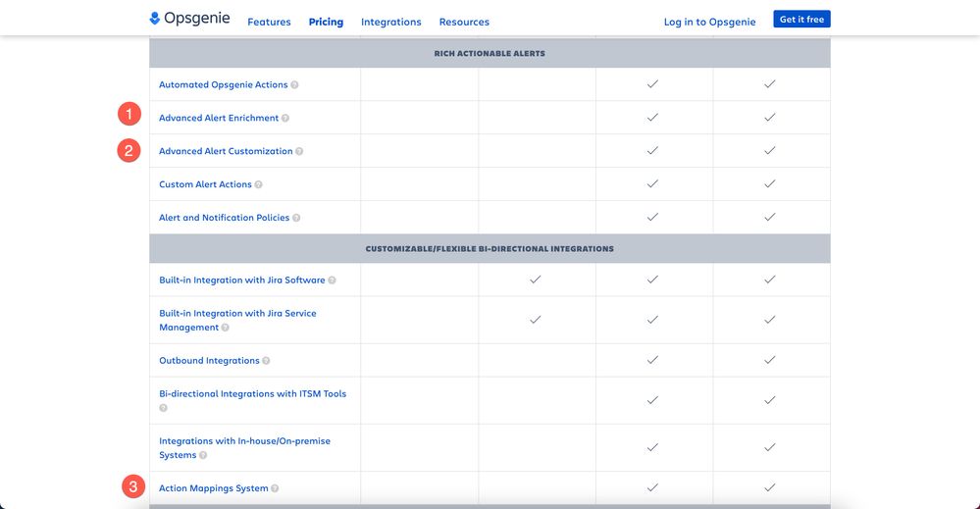This screenshot has height=509, width=980.
Task: Open the Resources menu item
Action: pos(464,22)
